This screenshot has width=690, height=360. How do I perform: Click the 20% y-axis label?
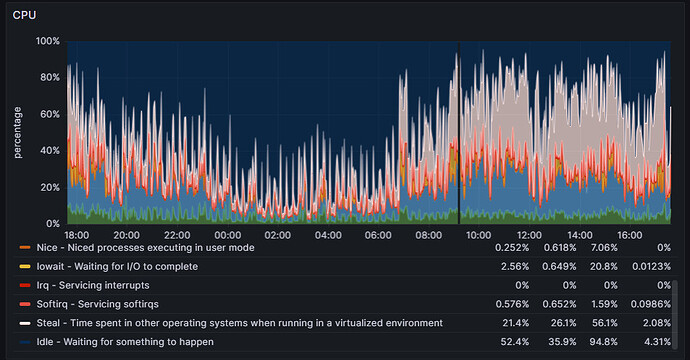50,187
